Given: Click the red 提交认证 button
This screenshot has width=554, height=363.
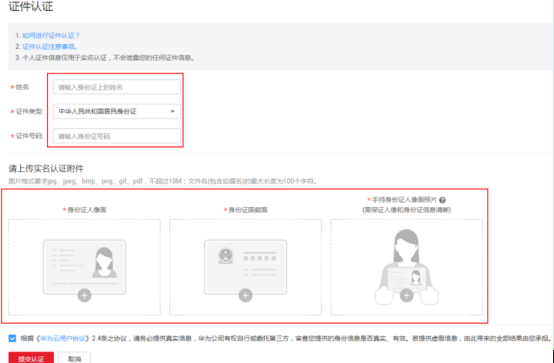Looking at the screenshot, I should coord(31,358).
